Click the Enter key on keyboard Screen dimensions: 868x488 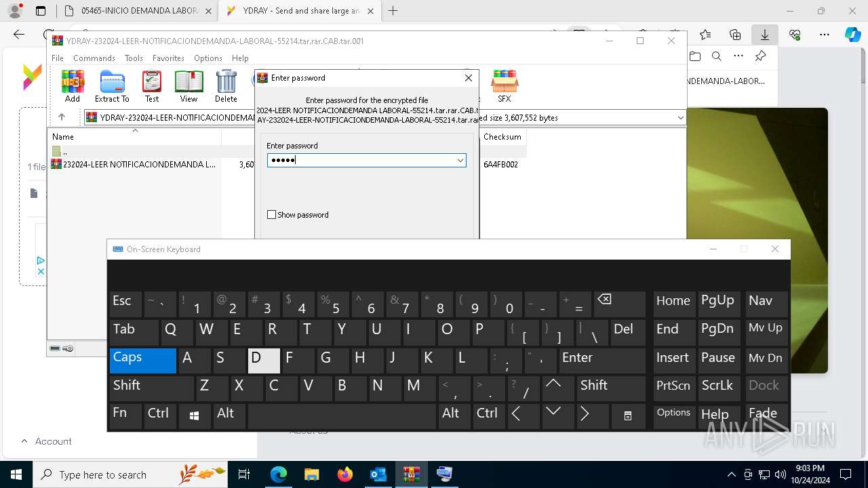pyautogui.click(x=602, y=361)
